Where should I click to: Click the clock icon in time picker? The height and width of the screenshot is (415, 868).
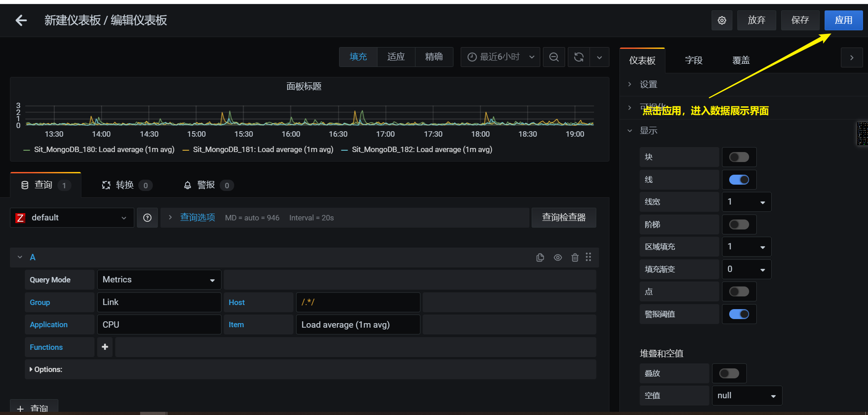pos(472,57)
